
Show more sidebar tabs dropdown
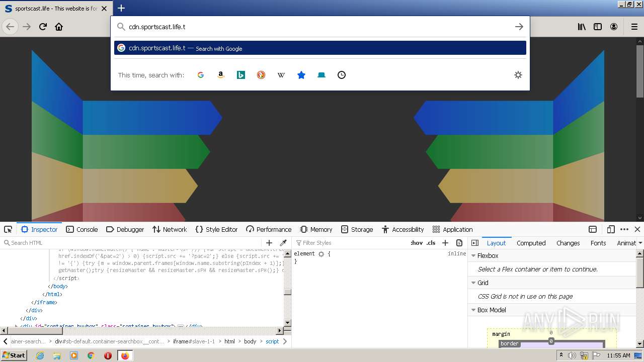pos(640,243)
